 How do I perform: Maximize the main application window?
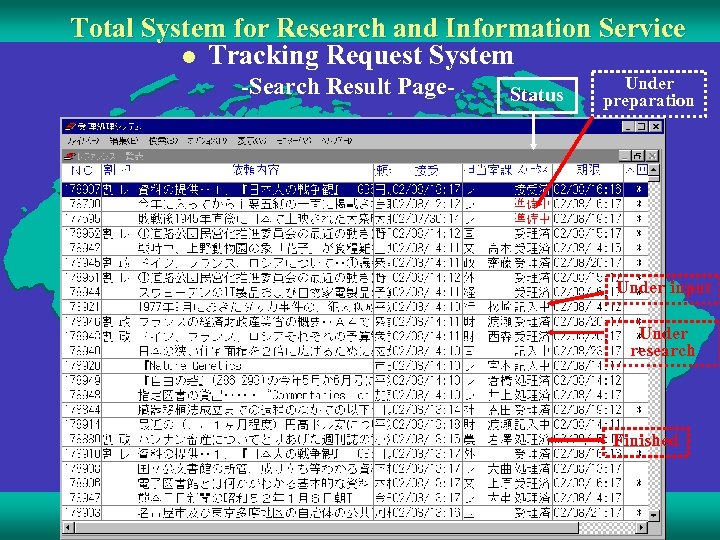641,126
